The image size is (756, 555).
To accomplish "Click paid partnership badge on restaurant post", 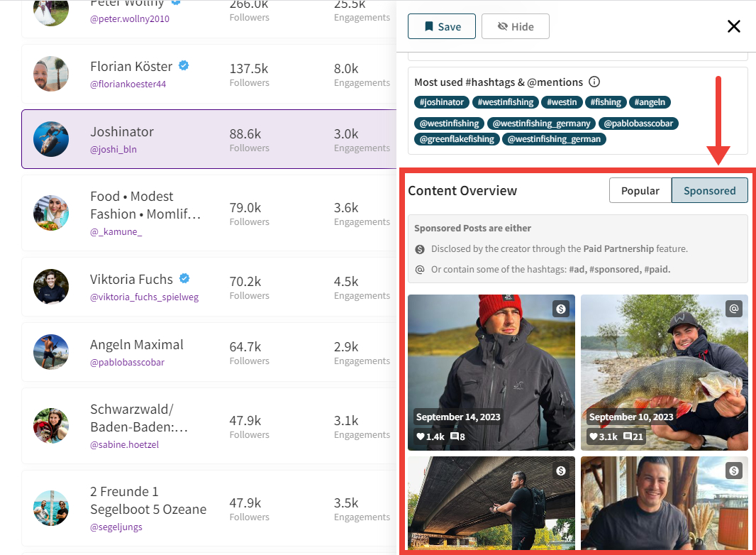I will (734, 471).
